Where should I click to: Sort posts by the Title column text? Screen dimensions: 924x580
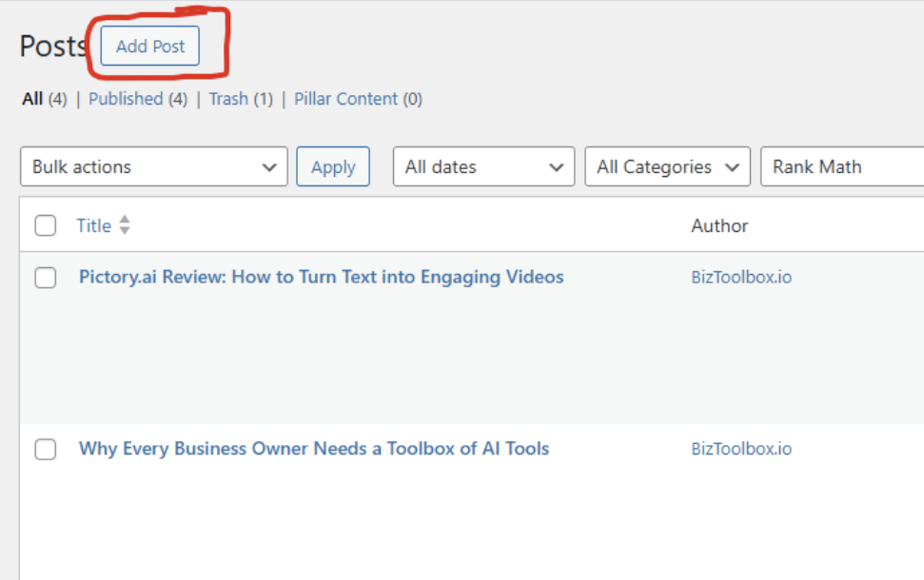click(93, 225)
